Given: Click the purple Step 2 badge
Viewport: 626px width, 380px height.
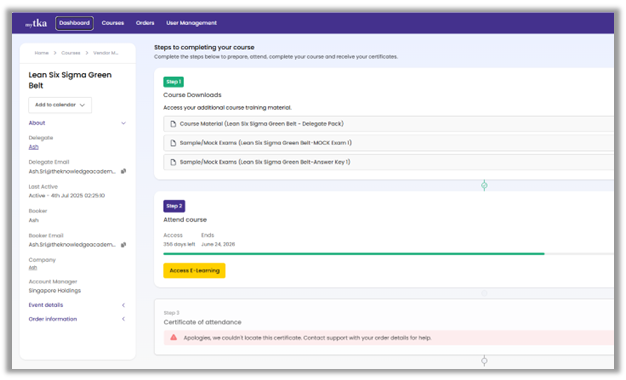Looking at the screenshot, I should 174,206.
